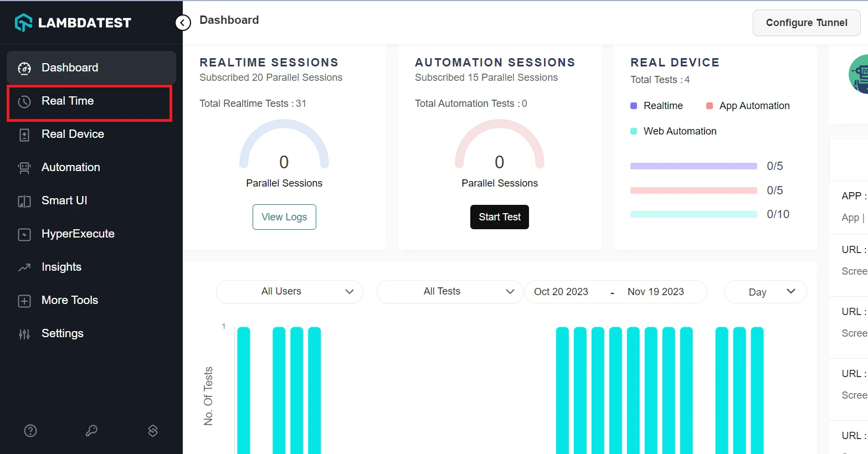Toggle the Realtime legend item
868x454 pixels.
coord(657,106)
